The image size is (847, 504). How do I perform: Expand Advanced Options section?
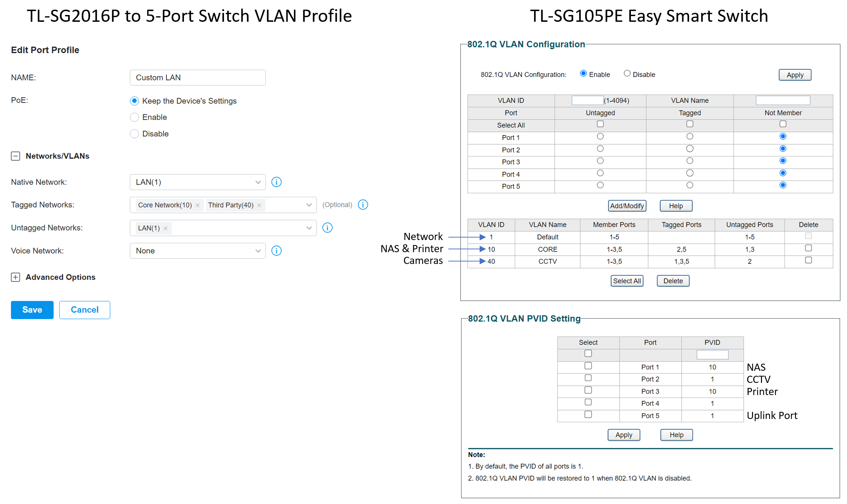(15, 277)
